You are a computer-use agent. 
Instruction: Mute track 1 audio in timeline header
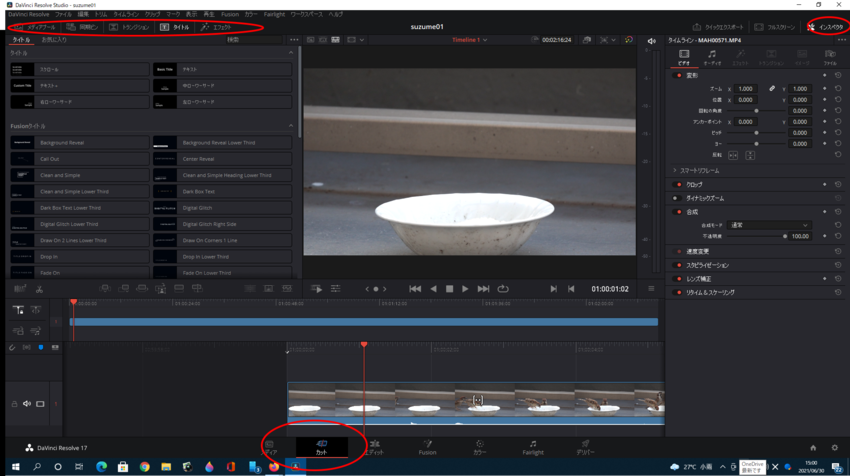click(27, 404)
